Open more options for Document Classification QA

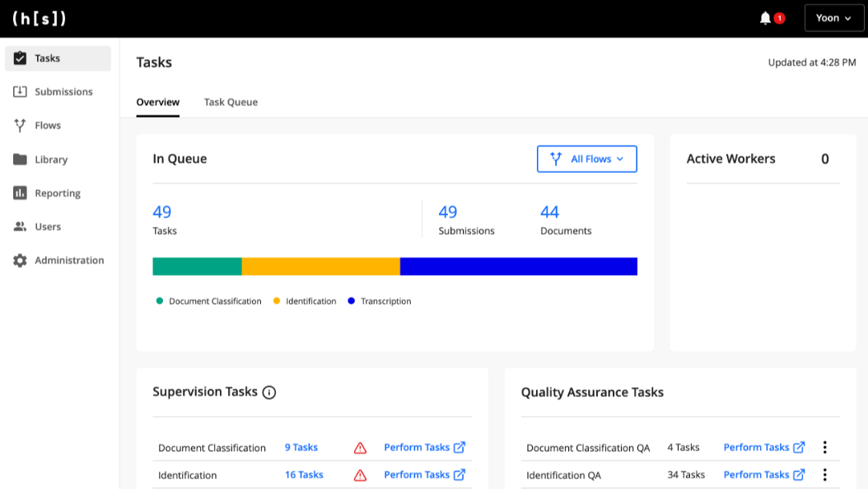point(825,447)
